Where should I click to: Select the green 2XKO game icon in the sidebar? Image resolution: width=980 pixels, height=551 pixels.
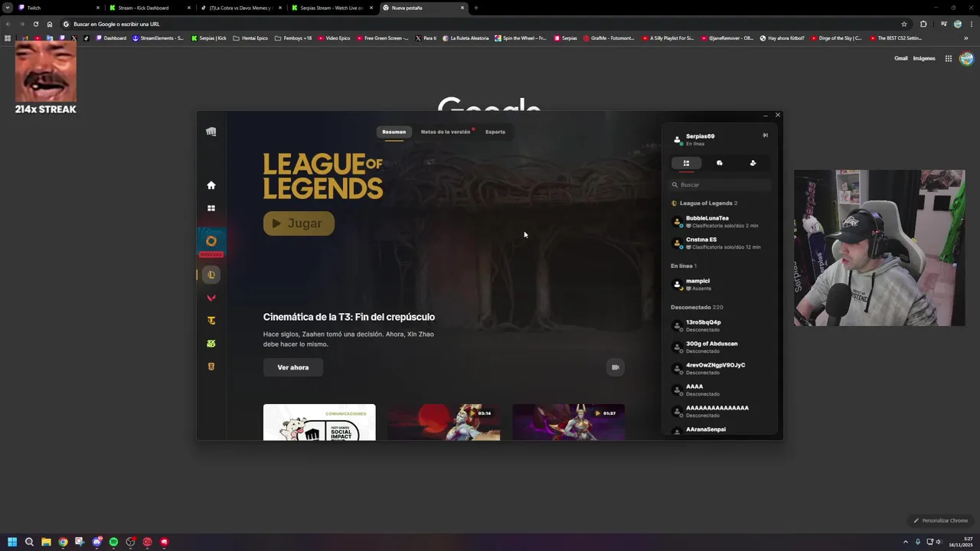click(211, 344)
